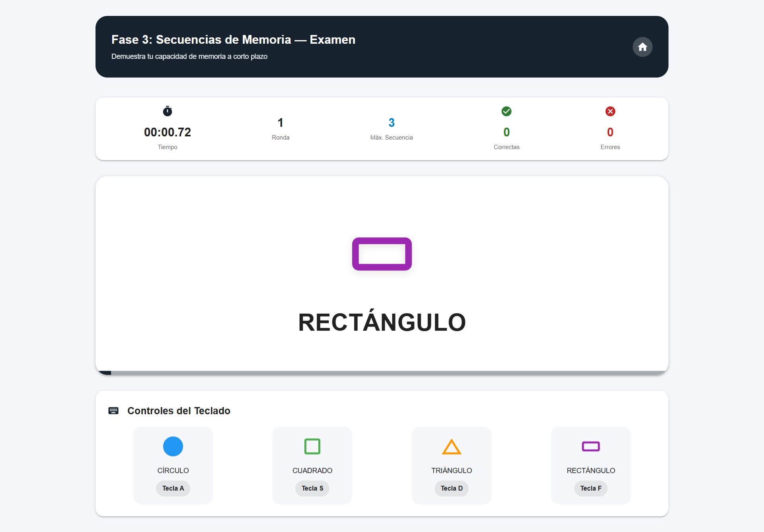Select the RECTÁNGULO control card
This screenshot has width=764, height=532.
[x=591, y=466]
